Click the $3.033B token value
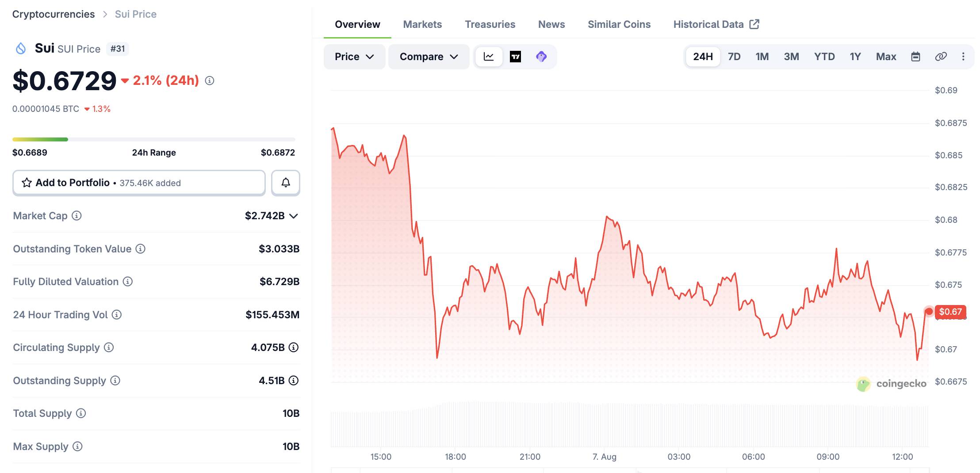980x473 pixels. 279,249
